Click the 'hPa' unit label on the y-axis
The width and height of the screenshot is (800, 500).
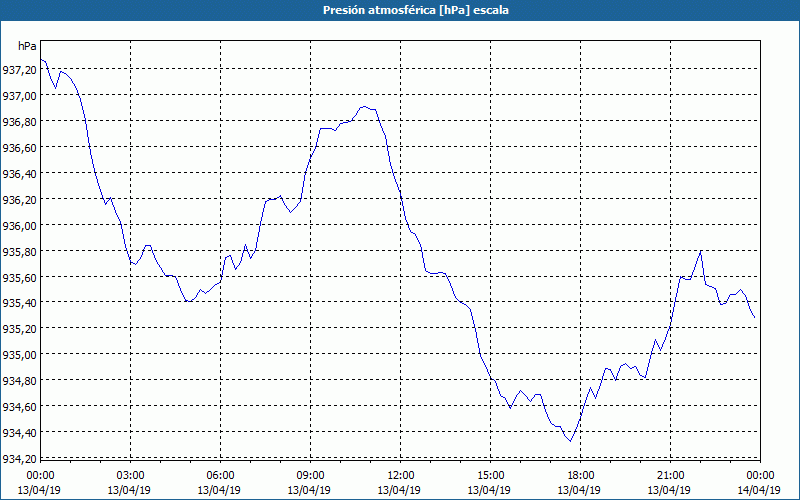point(27,46)
